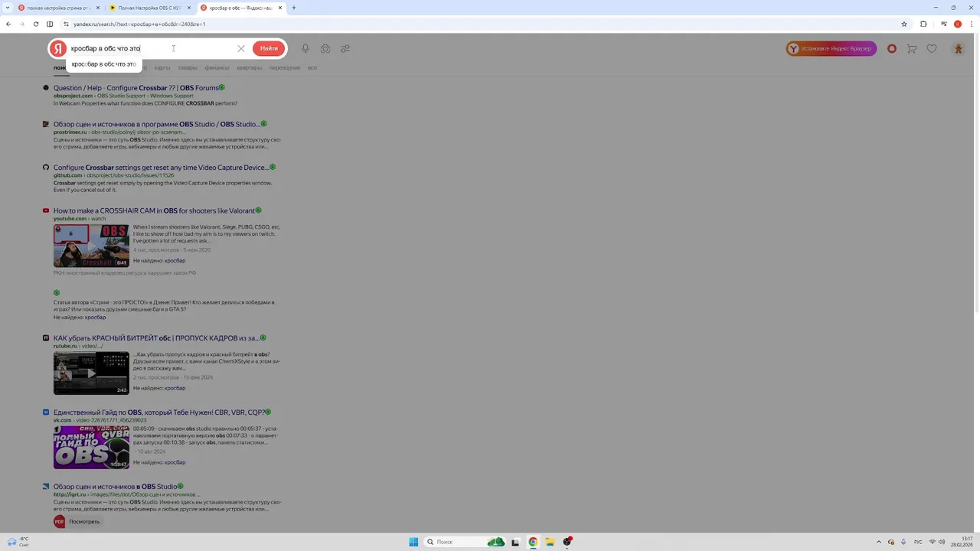Screen dimensions: 980x551
Task: Open GitHub 'Configure Crossbar settings get reset' result
Action: pyautogui.click(x=161, y=168)
